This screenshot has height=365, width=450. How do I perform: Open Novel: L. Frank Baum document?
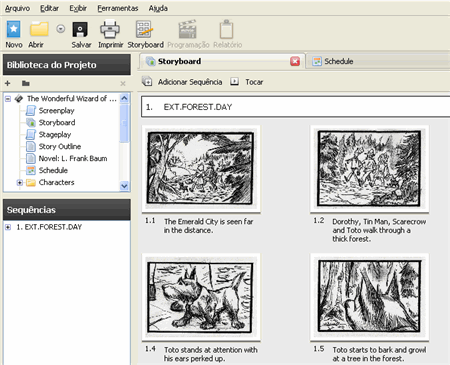tap(73, 159)
